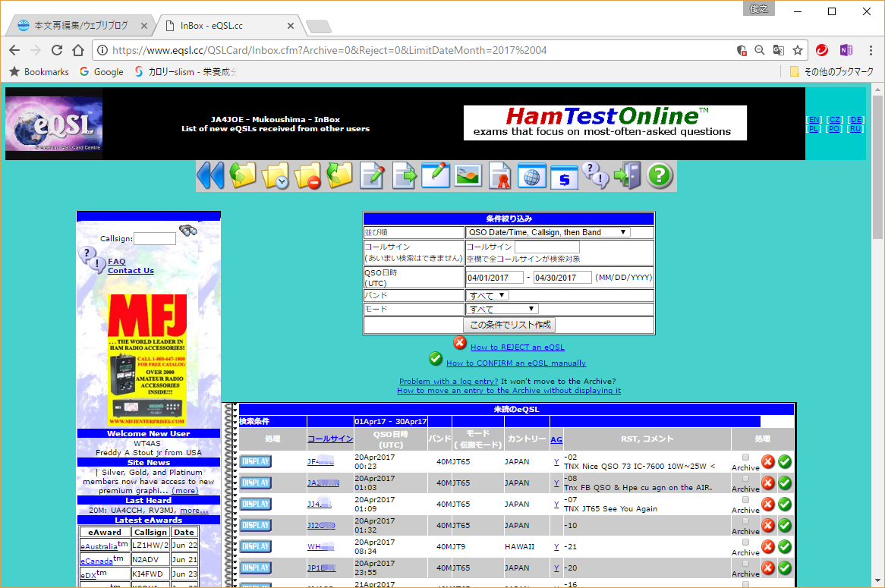The image size is (885, 588).
Task: Open the folder with red minus toolbar icon
Action: 307,175
